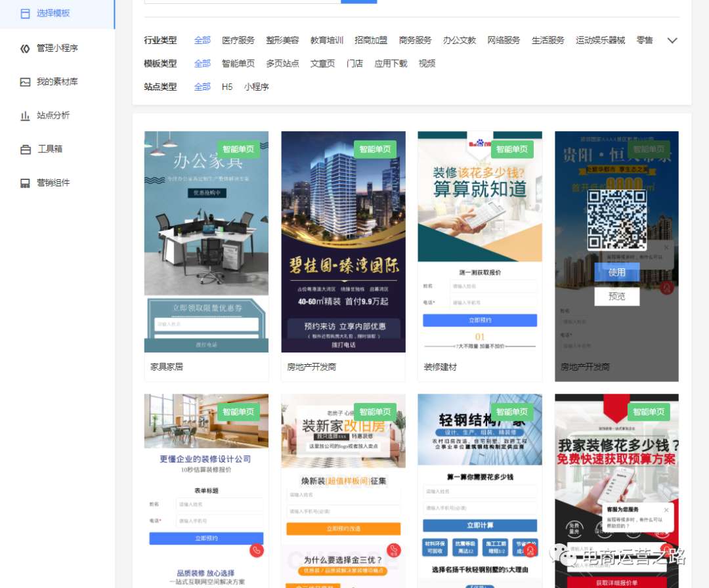This screenshot has height=588, width=709.
Task: Close the 客服为您服务 chat popup
Action: click(x=666, y=510)
